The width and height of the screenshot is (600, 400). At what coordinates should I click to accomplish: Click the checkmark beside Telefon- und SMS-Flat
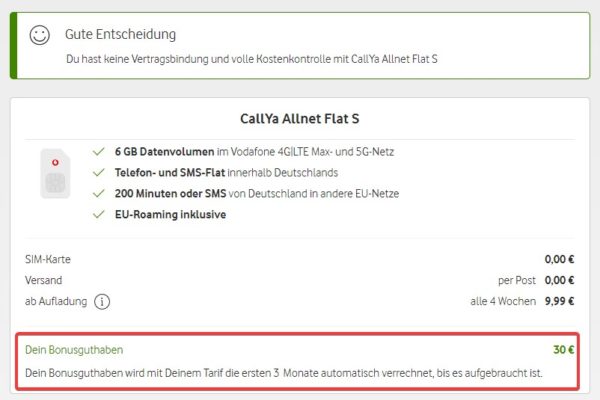(98, 173)
